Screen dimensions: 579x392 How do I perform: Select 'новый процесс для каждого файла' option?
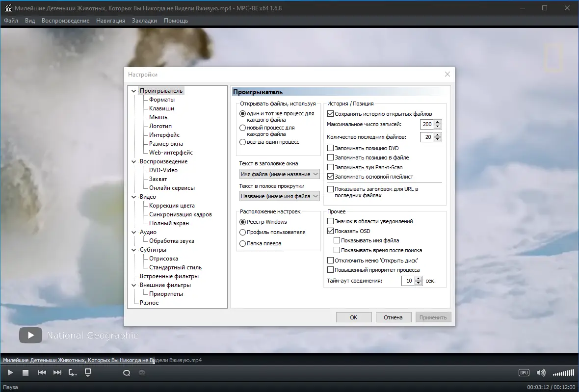242,128
